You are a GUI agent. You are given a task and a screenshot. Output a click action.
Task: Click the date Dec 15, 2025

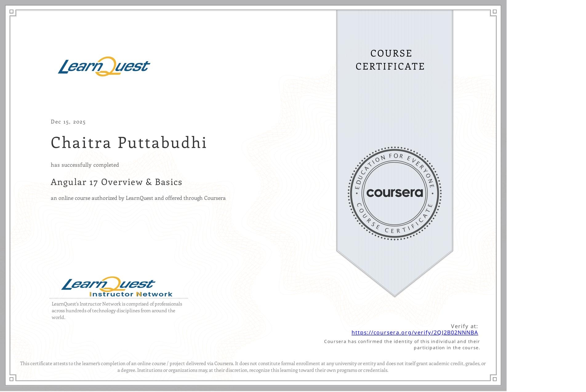pos(68,122)
